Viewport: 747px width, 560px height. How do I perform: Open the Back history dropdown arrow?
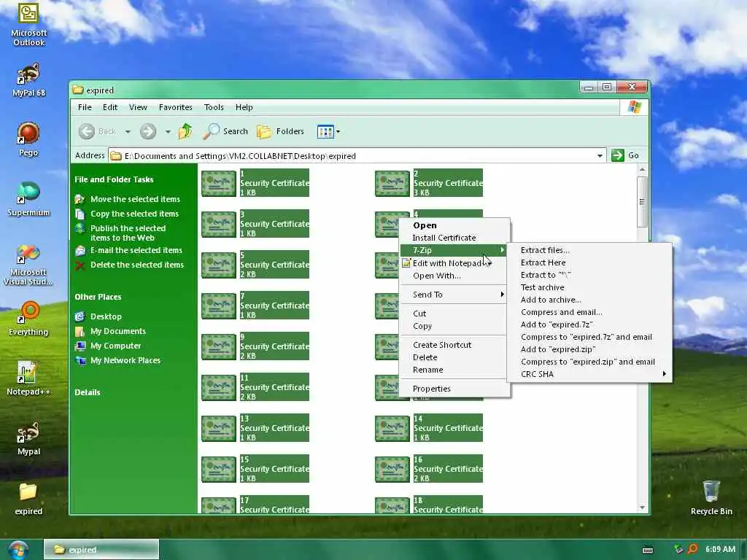128,132
